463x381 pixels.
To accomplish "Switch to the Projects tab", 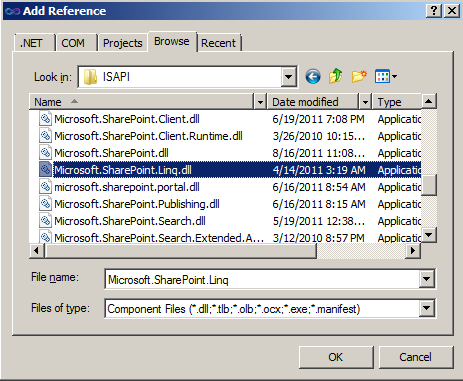I will (122, 43).
